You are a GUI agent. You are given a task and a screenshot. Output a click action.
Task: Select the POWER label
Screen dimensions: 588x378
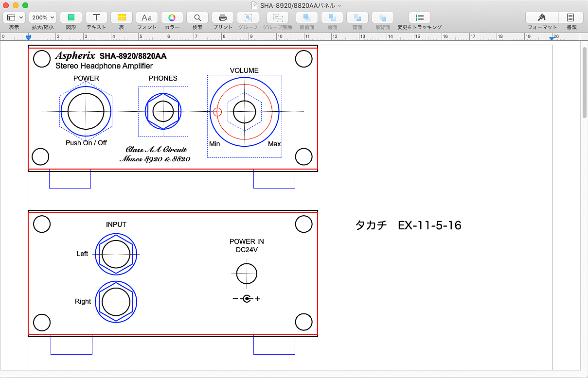86,78
